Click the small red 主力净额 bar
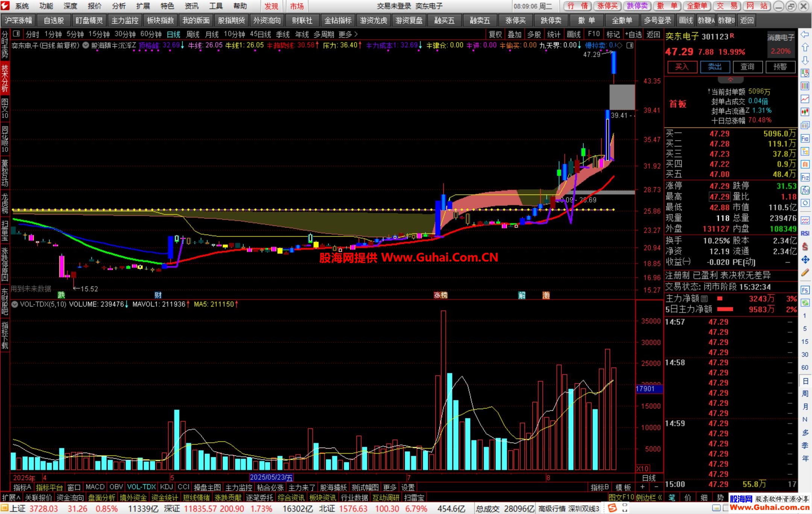812x514 pixels. point(720,299)
